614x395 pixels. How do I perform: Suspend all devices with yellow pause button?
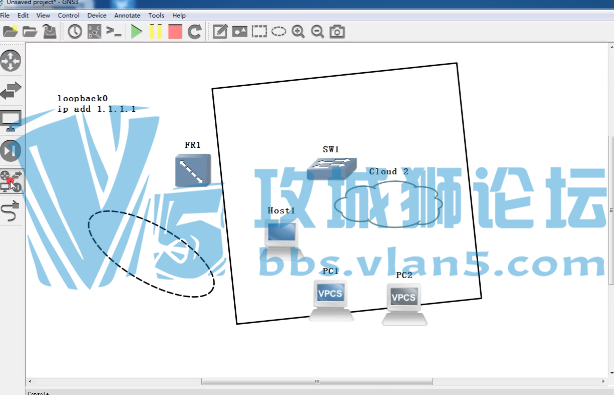(156, 31)
